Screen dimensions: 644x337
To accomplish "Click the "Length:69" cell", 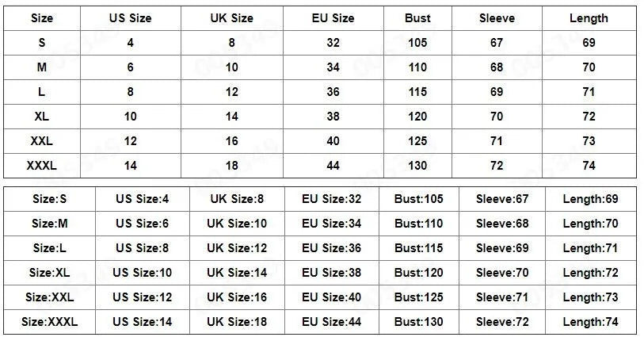I will coord(590,199).
